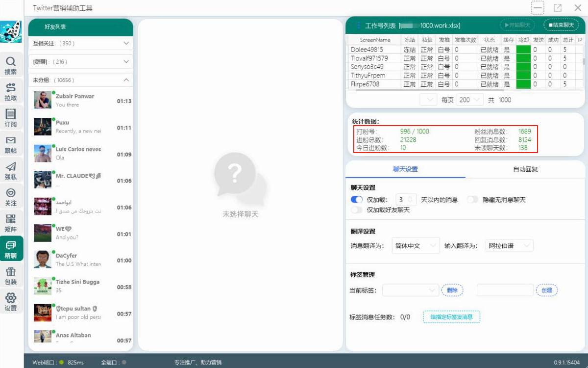Open the Tizhe Sini Bugga chat

[81, 286]
